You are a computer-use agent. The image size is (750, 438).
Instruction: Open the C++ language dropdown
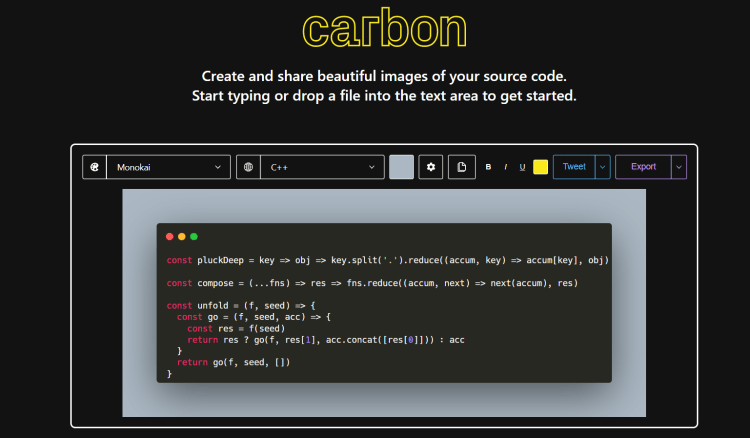pos(322,167)
